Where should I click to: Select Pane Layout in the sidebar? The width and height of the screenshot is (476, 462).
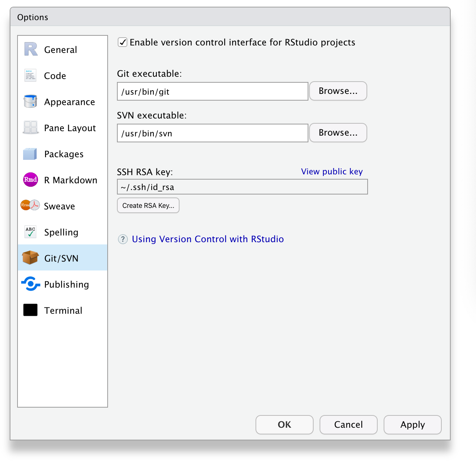[x=63, y=127]
